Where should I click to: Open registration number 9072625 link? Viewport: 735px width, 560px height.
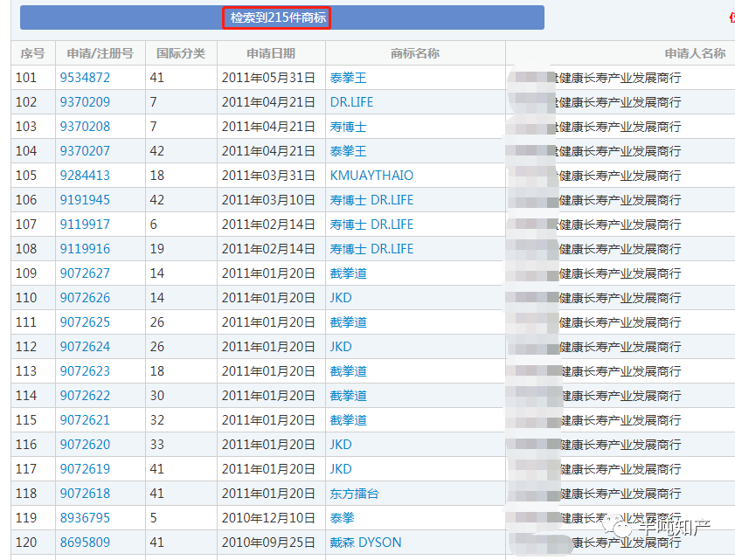(x=85, y=322)
